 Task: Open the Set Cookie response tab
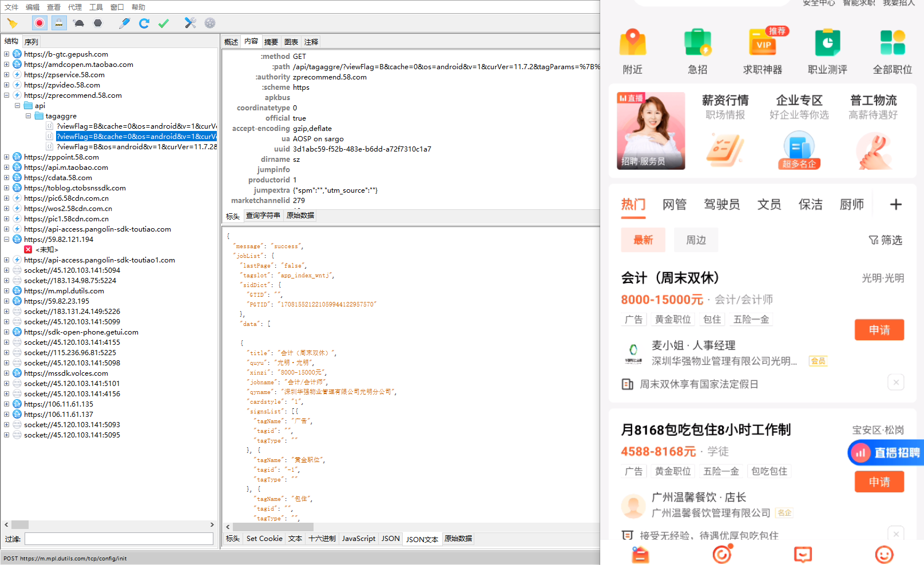pos(264,539)
